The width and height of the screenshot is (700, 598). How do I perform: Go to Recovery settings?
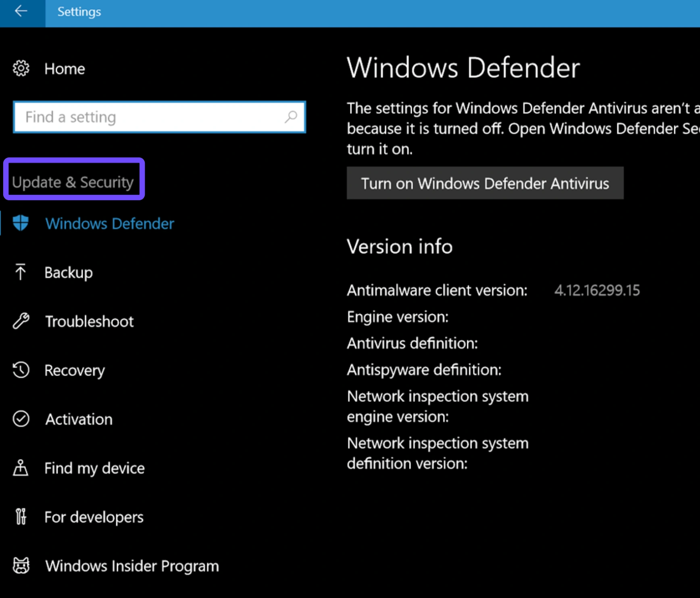[x=74, y=371]
